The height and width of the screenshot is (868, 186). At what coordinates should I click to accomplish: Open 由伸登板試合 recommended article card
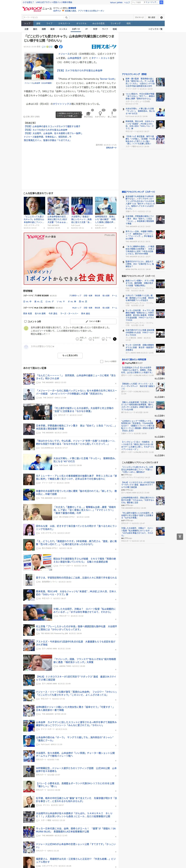click(106, 213)
